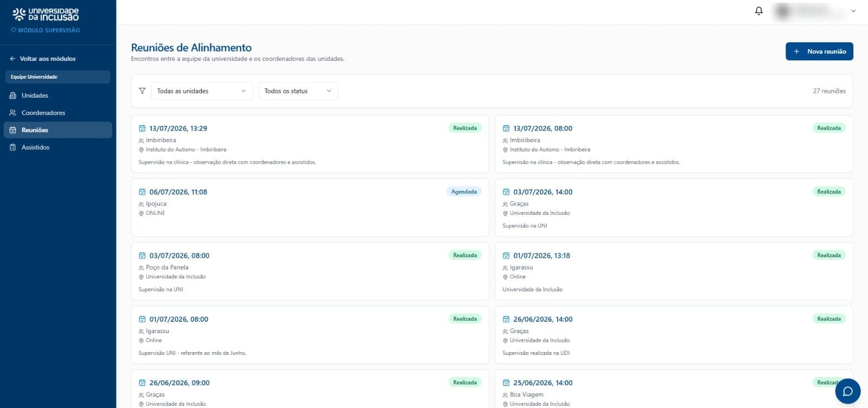Click Realizada badge on 13/07/2026, 13:29 card
This screenshot has height=408, width=868.
point(465,129)
